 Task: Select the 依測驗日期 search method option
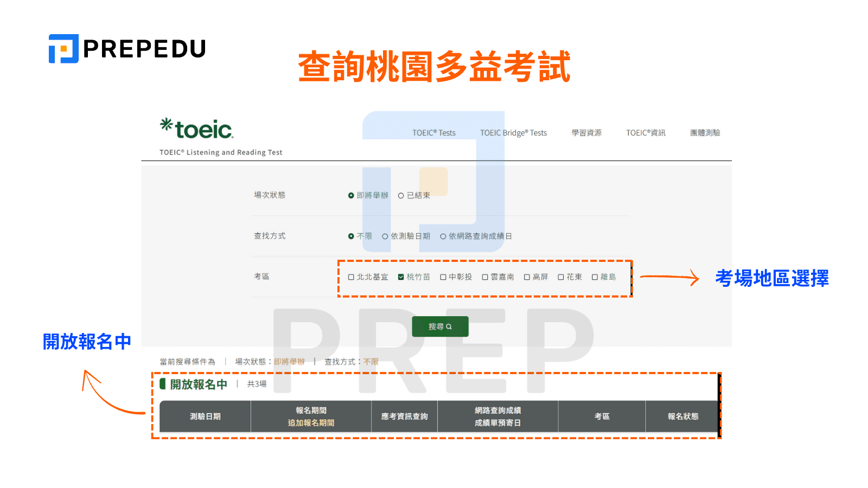pyautogui.click(x=385, y=236)
